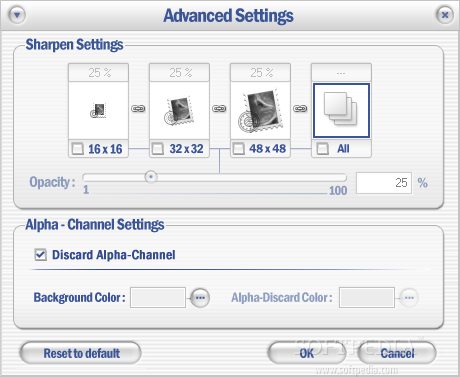This screenshot has height=377, width=460.
Task: Select the 16 x 16 icon preview
Action: [x=98, y=110]
